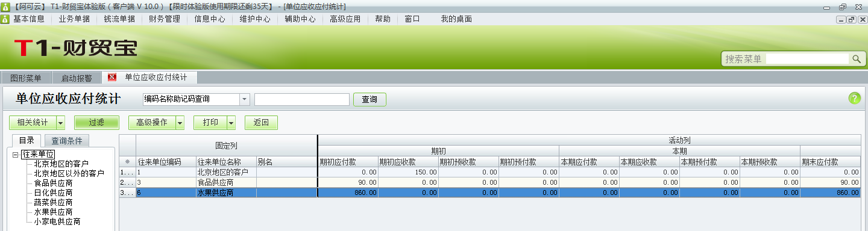Click the 本期应付款 column header
868x231 pixels.
point(589,161)
